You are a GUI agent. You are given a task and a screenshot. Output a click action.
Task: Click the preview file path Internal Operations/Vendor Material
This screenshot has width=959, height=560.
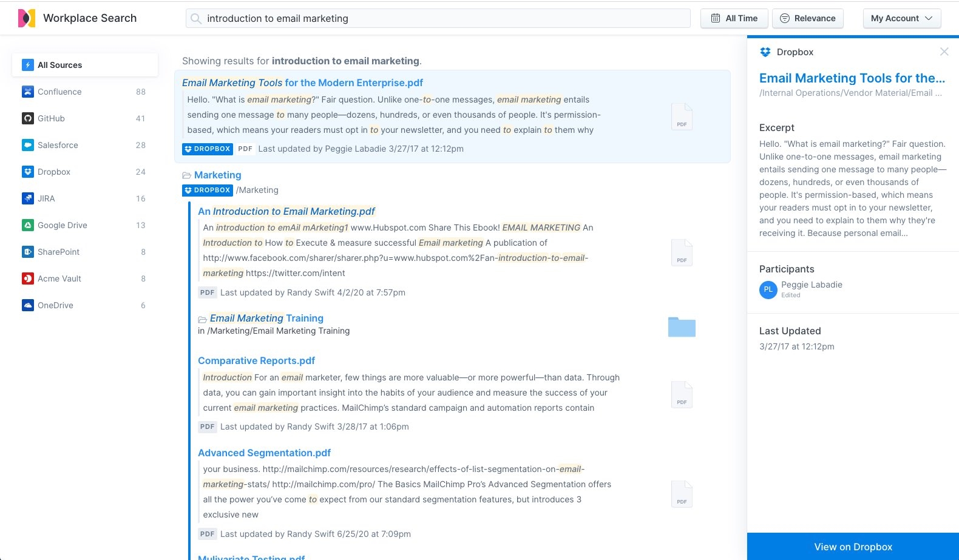[x=850, y=93]
